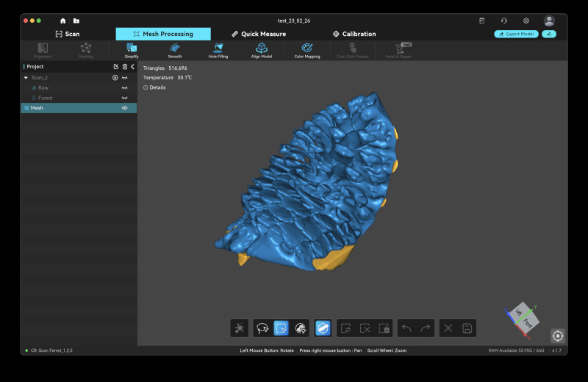
Task: Open the Details info link
Action: pos(154,87)
